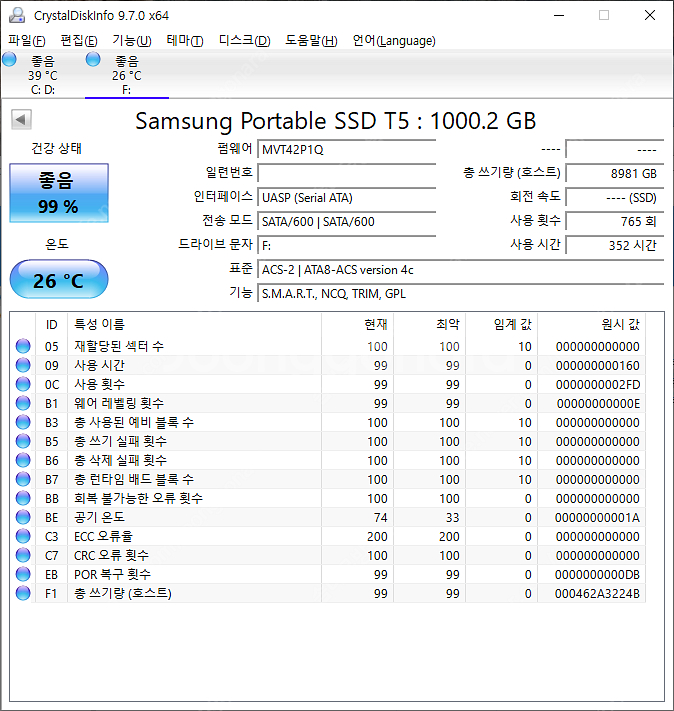Click status orb of attribute B1 row

(x=23, y=403)
